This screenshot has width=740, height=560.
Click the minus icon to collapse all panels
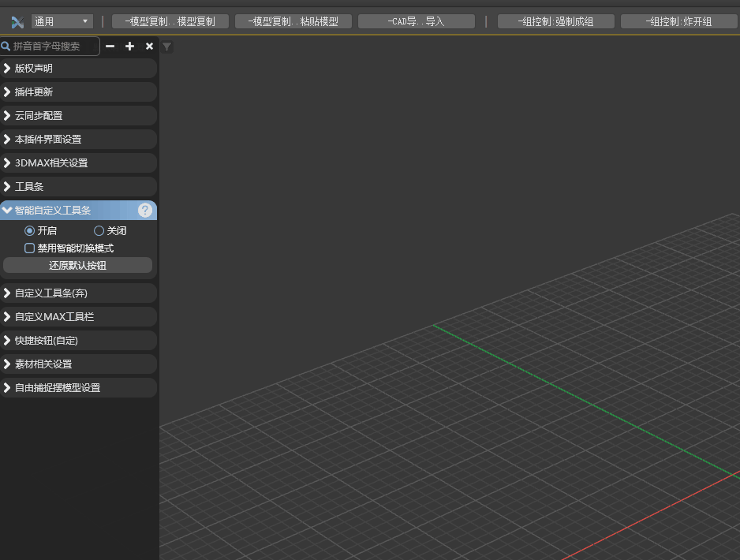coord(110,47)
